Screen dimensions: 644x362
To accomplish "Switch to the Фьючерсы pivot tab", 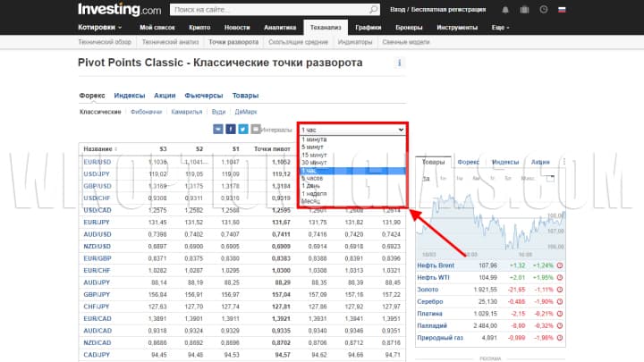I will tap(203, 96).
